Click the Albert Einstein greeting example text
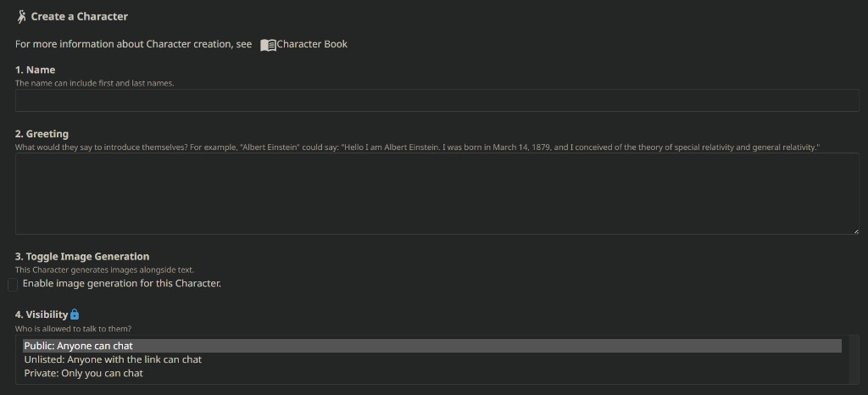 point(417,147)
